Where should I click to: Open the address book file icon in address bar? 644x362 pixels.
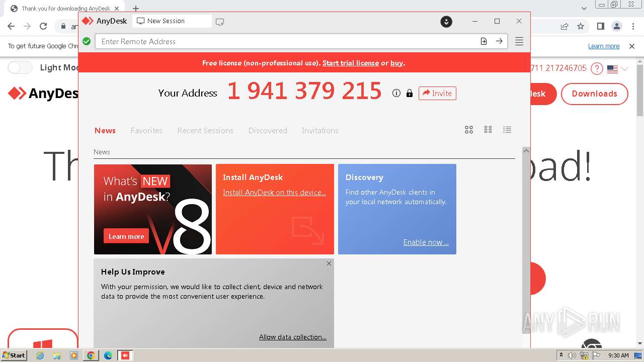click(484, 41)
